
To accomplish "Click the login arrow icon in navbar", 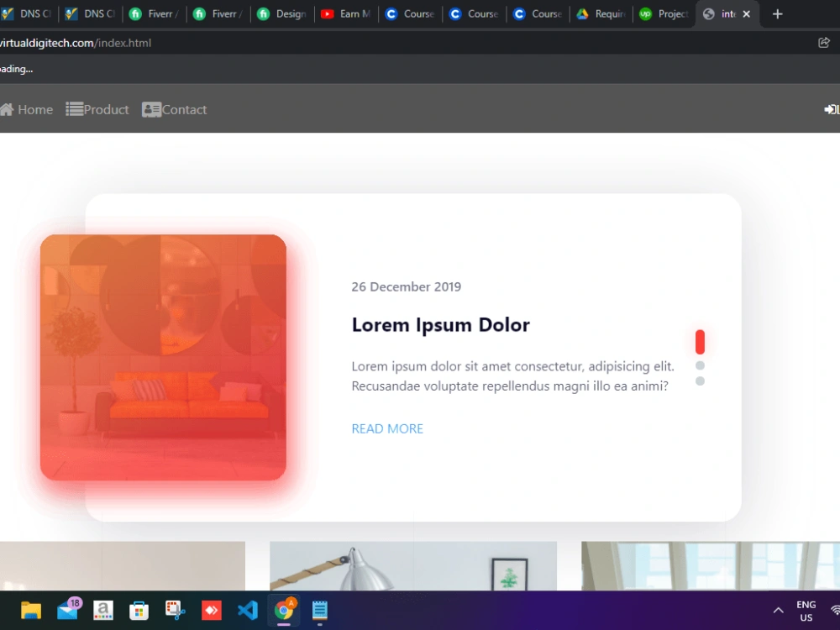I will 832,109.
